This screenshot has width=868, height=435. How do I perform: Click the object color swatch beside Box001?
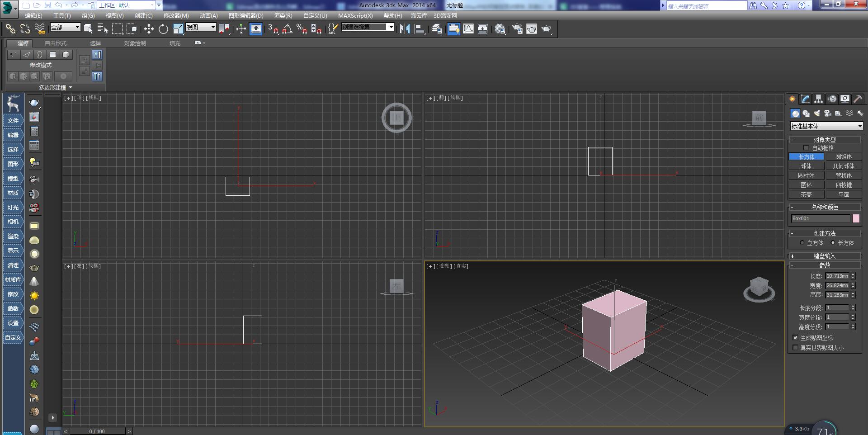(856, 218)
